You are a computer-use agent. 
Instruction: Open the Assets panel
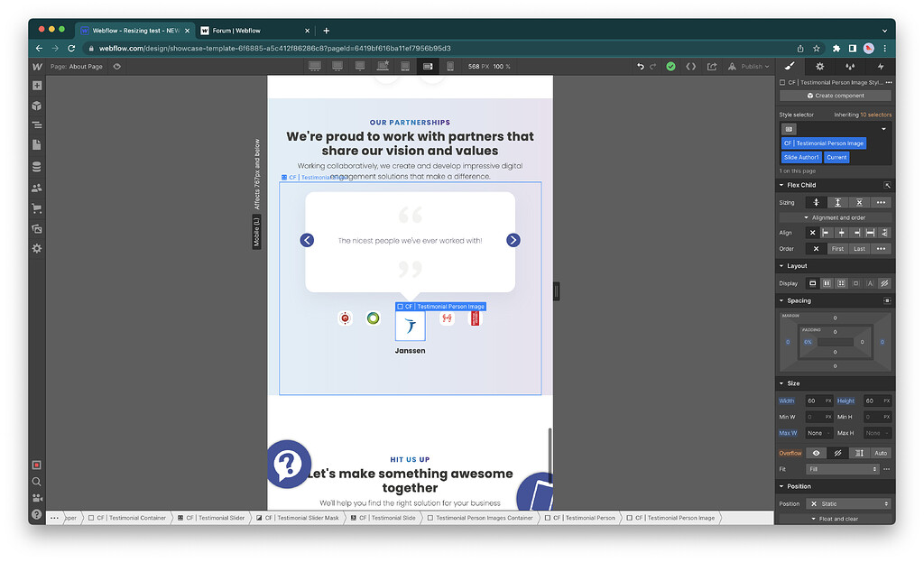point(36,227)
